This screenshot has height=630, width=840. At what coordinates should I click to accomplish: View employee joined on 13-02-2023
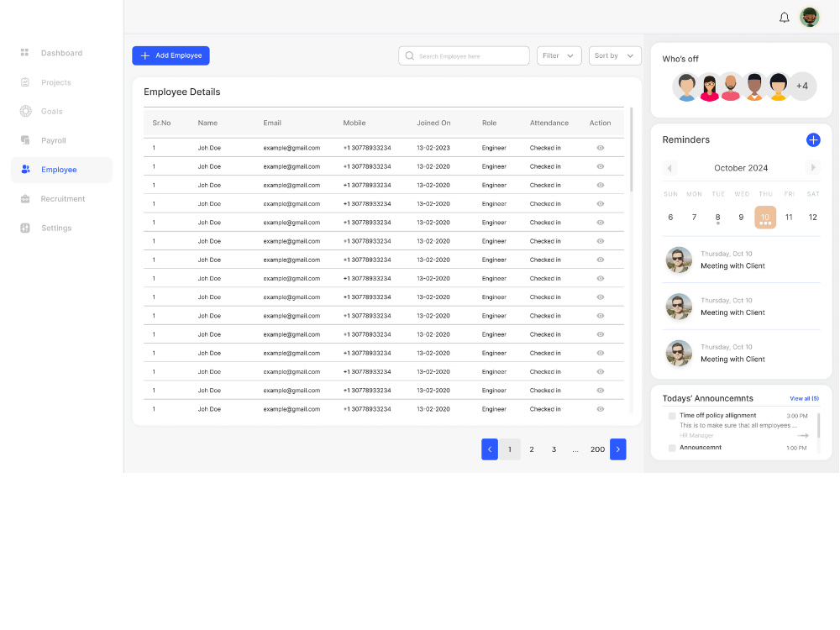[600, 148]
